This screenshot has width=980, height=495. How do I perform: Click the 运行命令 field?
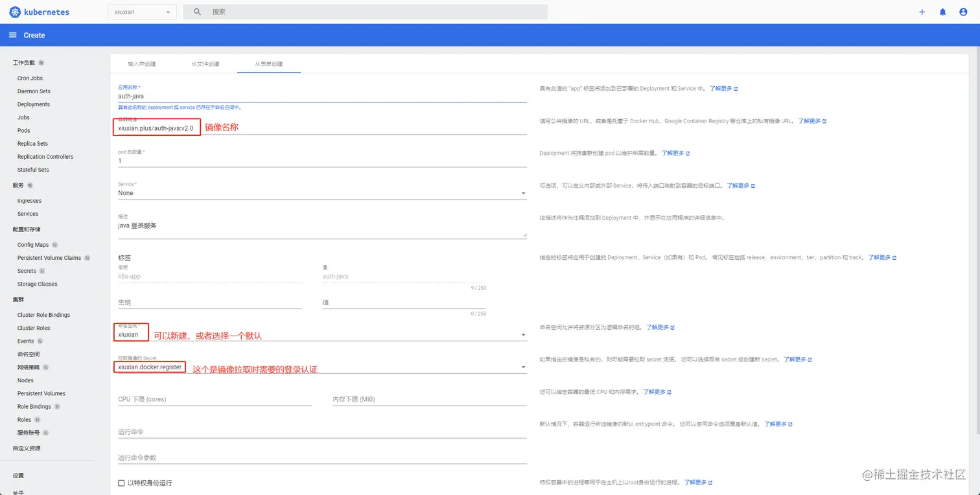coord(322,432)
